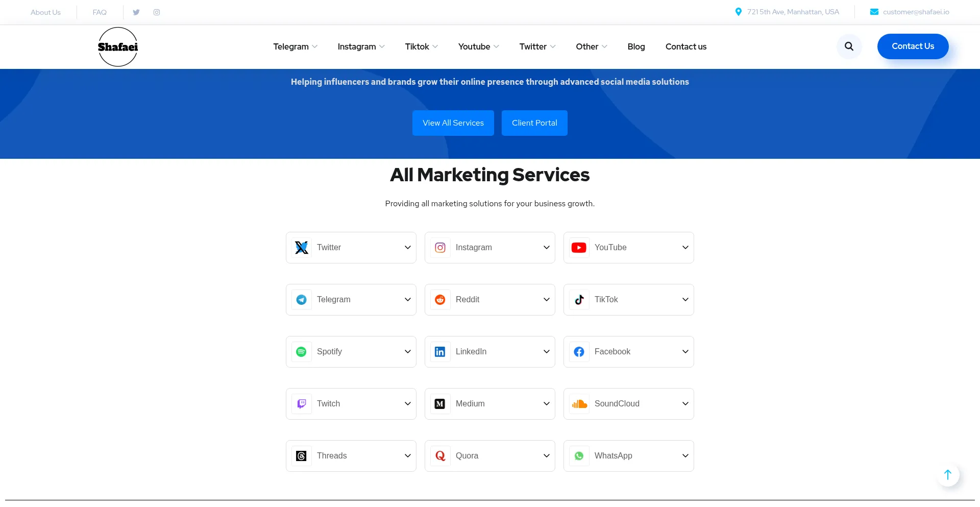The width and height of the screenshot is (980, 507).
Task: Click the "All Marketing Services" heading
Action: [x=490, y=175]
